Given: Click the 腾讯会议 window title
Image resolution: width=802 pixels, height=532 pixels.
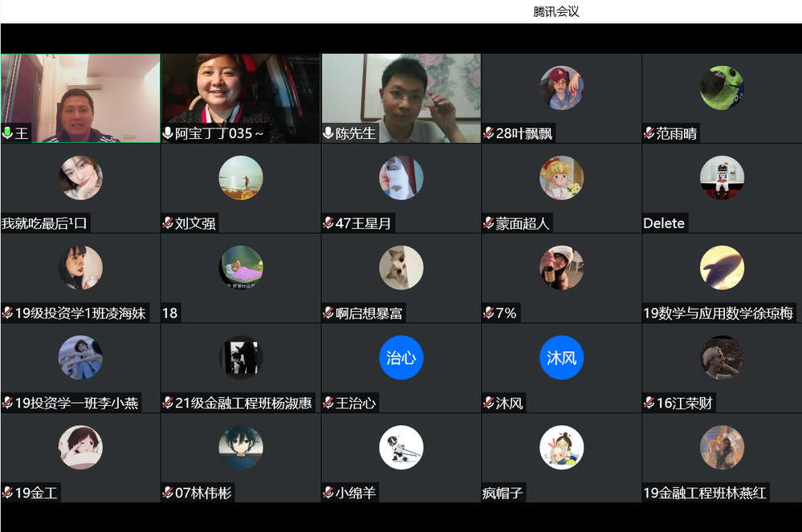Looking at the screenshot, I should pyautogui.click(x=556, y=12).
